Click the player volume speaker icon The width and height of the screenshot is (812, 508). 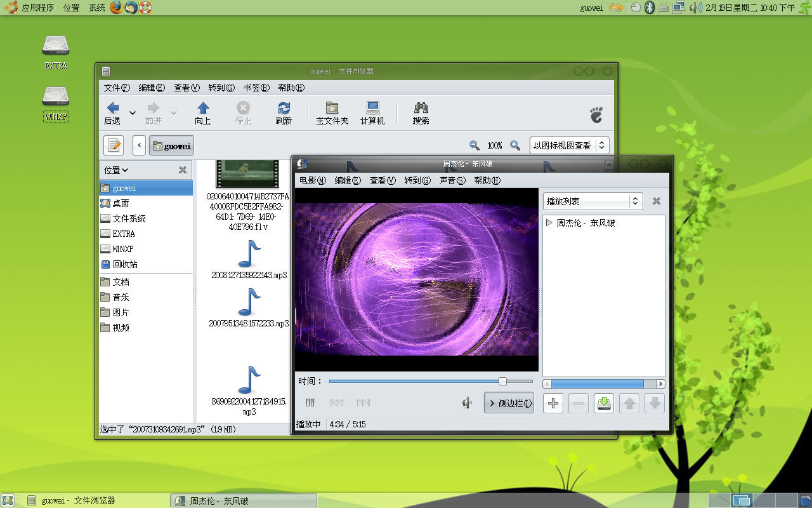[468, 403]
